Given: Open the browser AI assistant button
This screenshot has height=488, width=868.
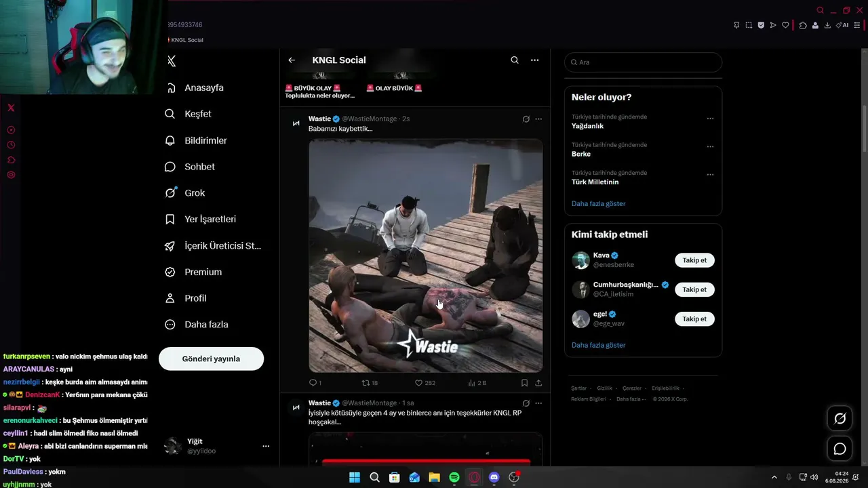Looking at the screenshot, I should click(x=842, y=26).
